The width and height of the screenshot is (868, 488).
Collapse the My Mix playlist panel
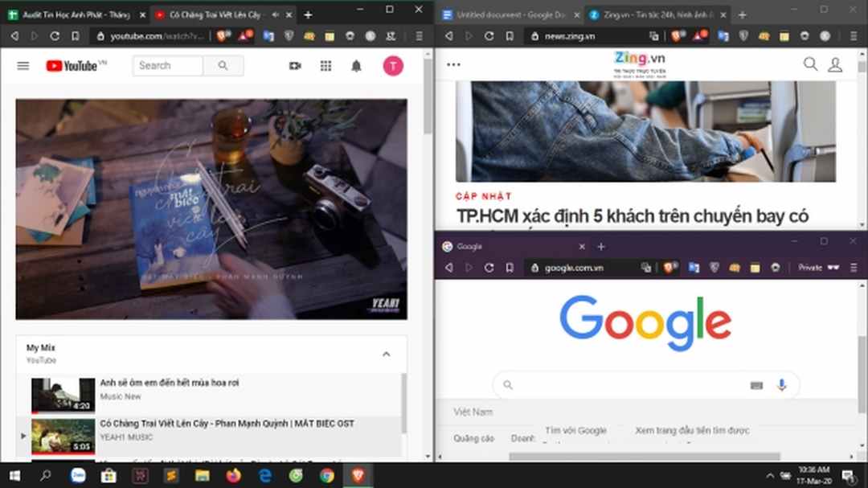pos(387,354)
